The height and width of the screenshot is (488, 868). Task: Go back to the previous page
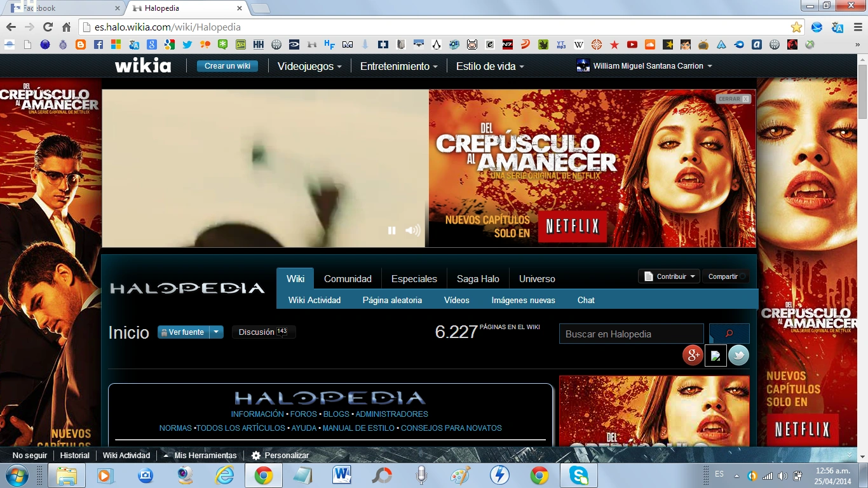(x=11, y=27)
